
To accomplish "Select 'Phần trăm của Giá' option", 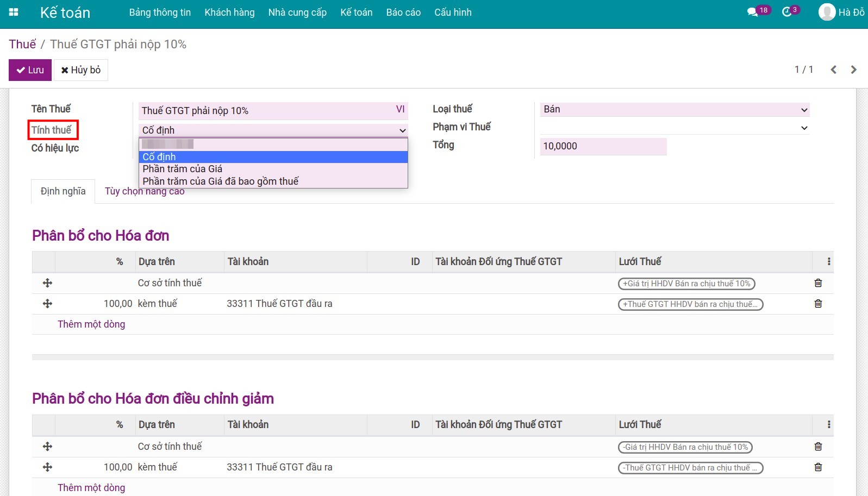I will pyautogui.click(x=183, y=169).
